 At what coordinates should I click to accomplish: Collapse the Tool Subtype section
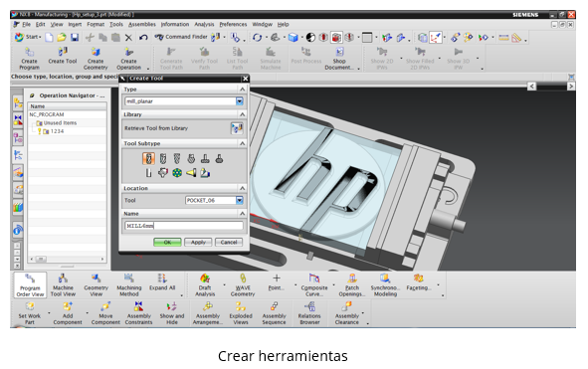click(x=242, y=143)
